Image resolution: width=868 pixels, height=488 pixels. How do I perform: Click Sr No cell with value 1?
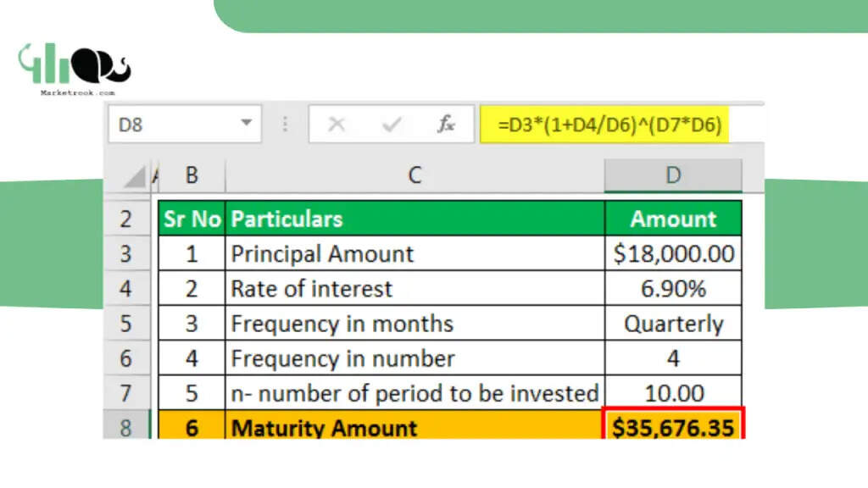[192, 254]
